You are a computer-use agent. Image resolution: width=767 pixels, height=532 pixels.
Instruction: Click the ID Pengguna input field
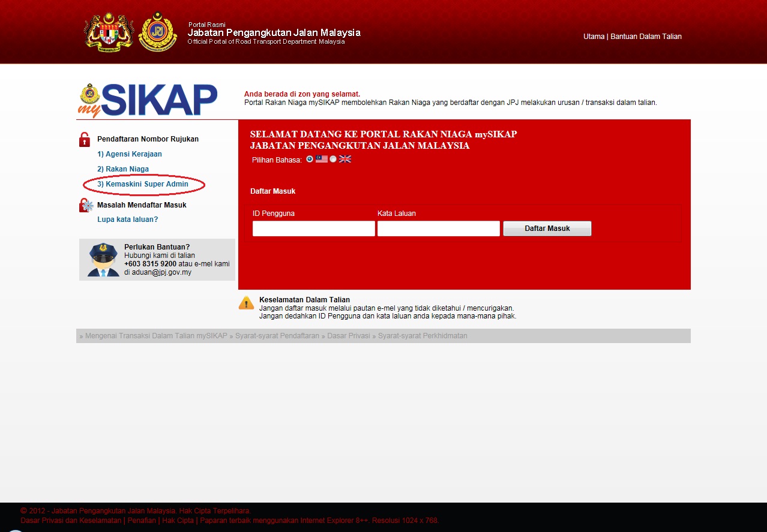pyautogui.click(x=314, y=229)
